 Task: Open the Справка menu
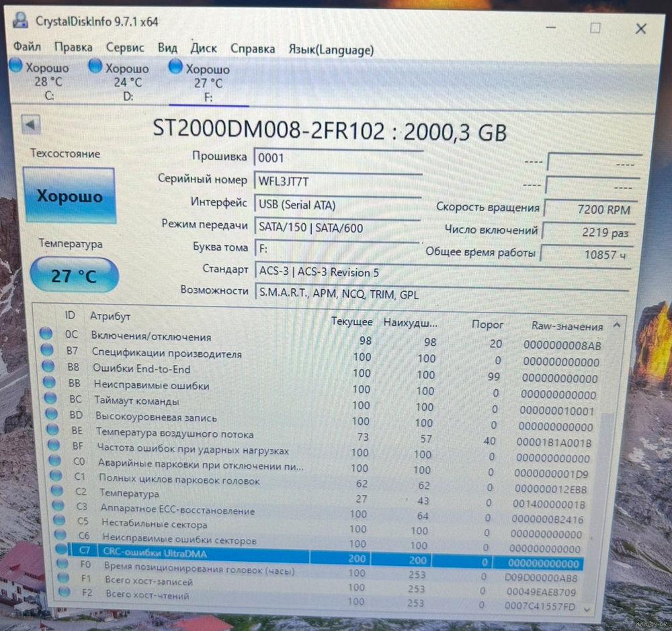click(x=253, y=48)
